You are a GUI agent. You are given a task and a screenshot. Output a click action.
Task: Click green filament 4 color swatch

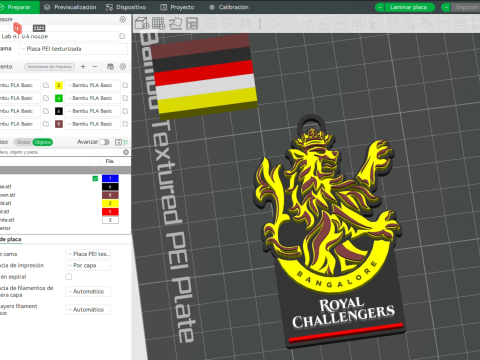[59, 98]
